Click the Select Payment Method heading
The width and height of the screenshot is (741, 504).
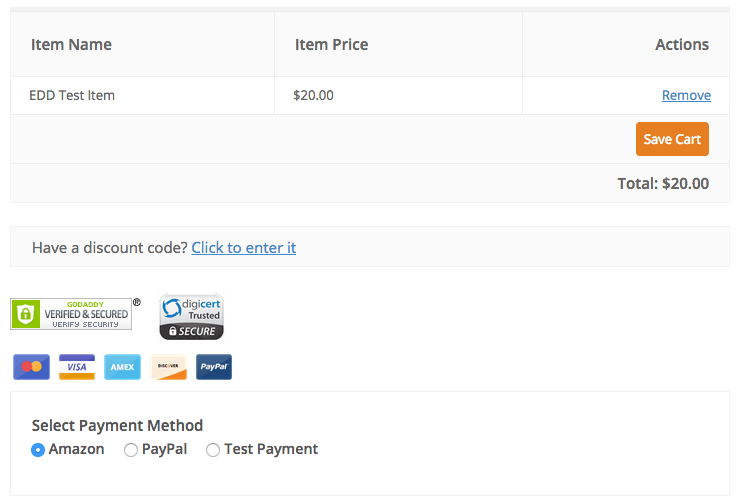coord(117,425)
